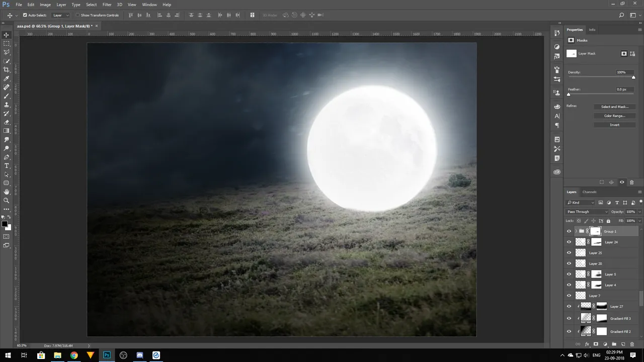Open File Explorer from the taskbar
The image size is (644, 362).
click(57, 355)
